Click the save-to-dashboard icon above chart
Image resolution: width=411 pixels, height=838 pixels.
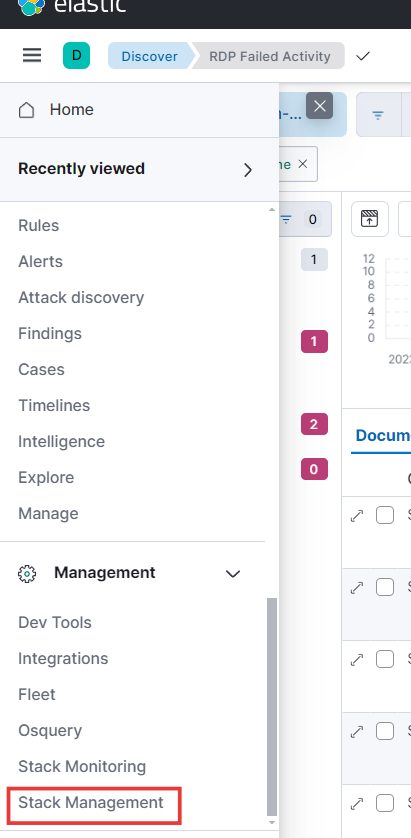click(370, 219)
